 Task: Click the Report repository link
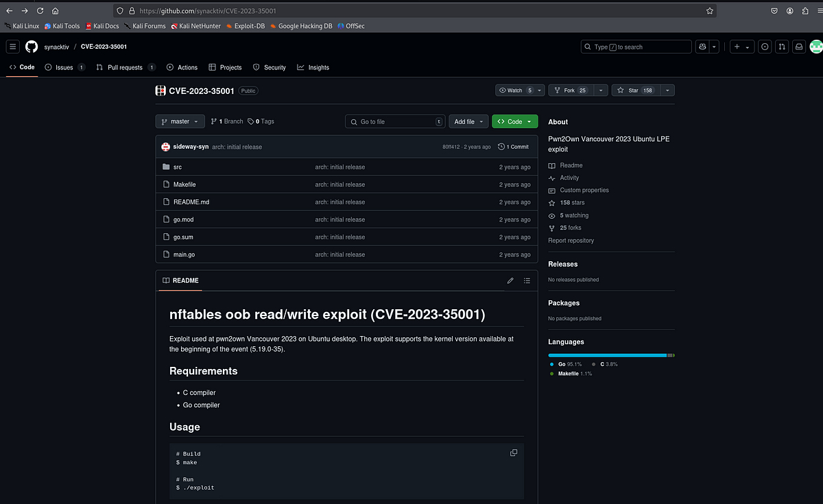click(571, 241)
